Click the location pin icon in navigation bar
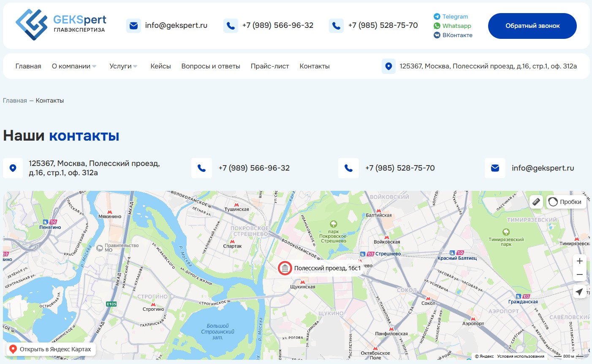Viewport: 592px width, 364px height. tap(388, 66)
